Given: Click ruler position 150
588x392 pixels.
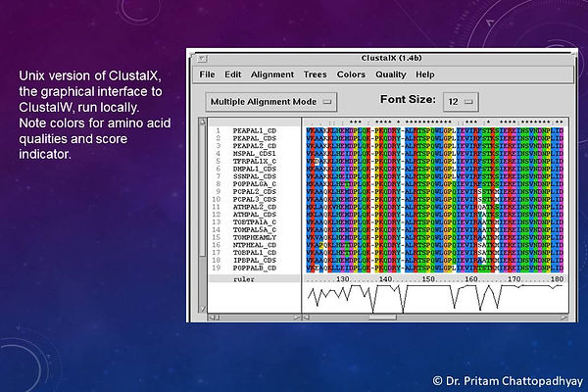Looking at the screenshot, I should pyautogui.click(x=428, y=278).
